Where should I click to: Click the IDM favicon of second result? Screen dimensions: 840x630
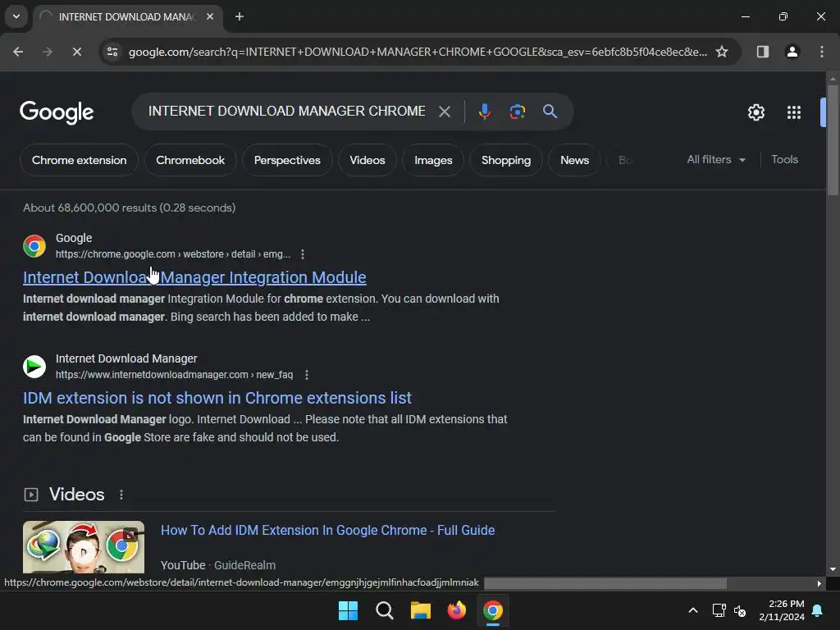pos(34,367)
